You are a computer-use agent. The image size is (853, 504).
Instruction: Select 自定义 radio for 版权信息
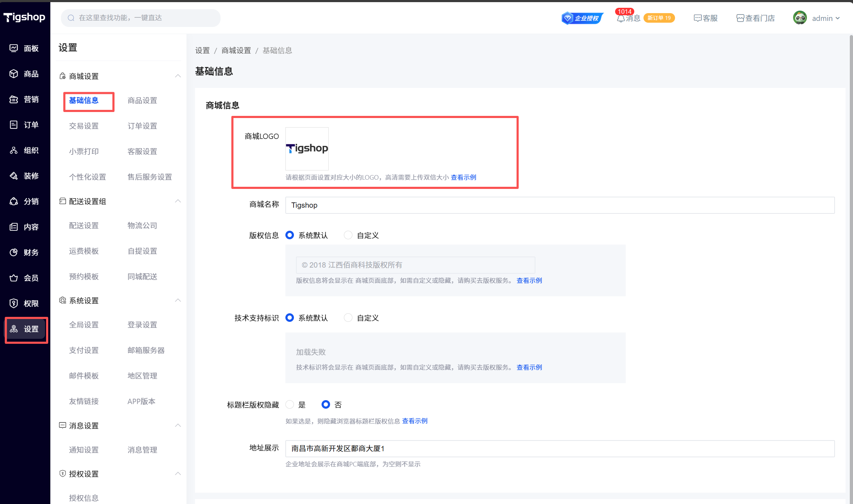tap(348, 235)
